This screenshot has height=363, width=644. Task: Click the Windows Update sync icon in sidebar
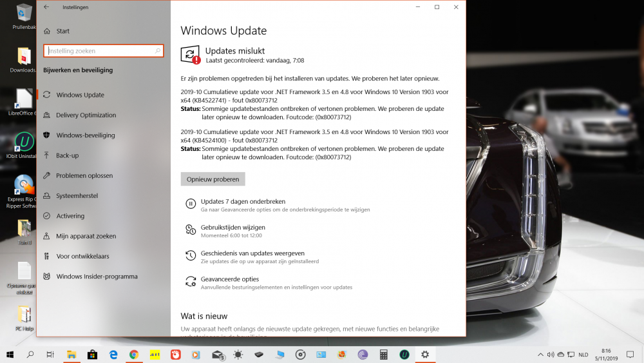47,95
